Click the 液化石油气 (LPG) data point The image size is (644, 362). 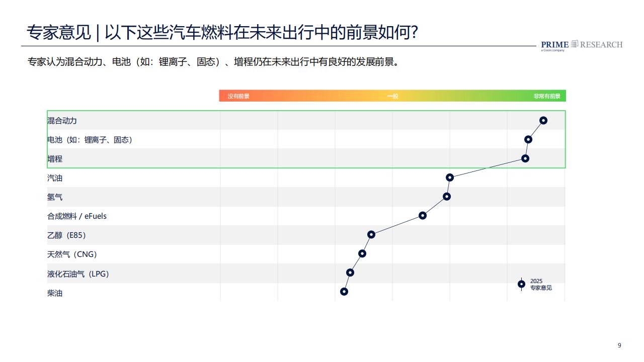[350, 273]
